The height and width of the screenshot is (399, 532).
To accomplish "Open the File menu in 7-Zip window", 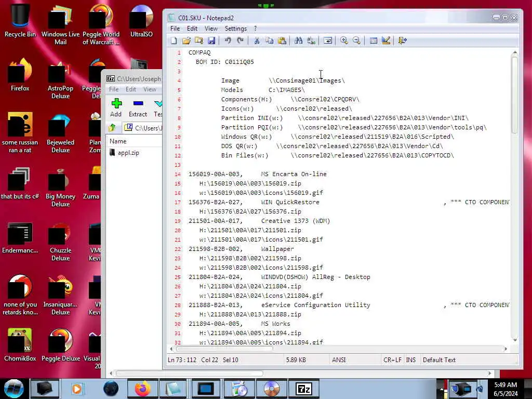I will coord(114,89).
